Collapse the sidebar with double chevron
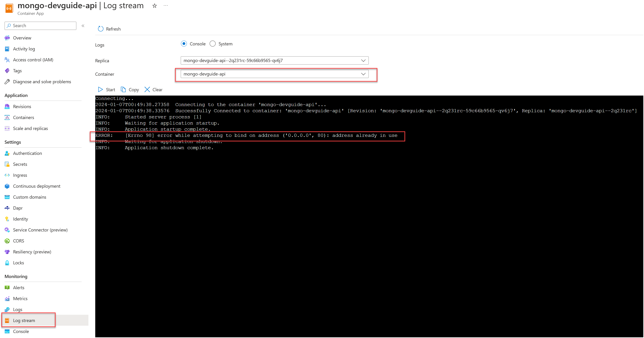The image size is (644, 338). (x=83, y=26)
